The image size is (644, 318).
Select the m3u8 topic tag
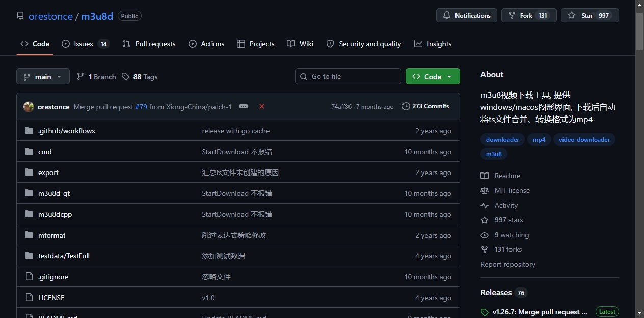tap(494, 154)
